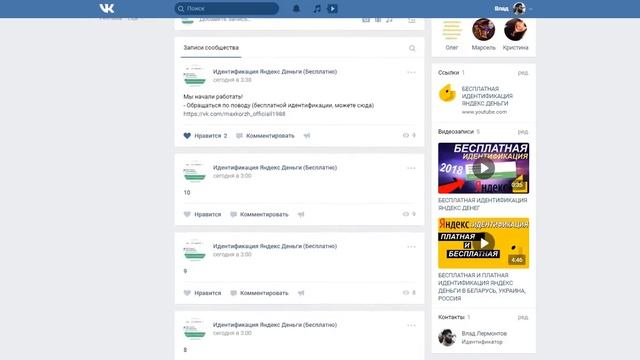
Task: Open the music note icon in header
Action: click(317, 9)
